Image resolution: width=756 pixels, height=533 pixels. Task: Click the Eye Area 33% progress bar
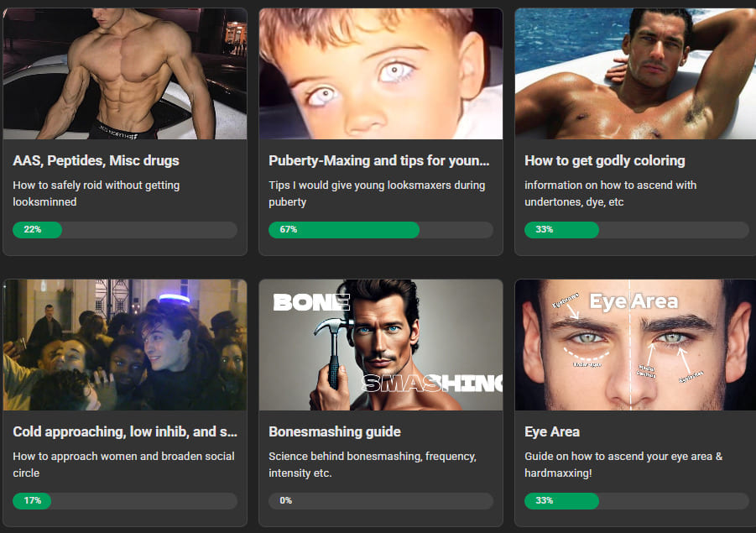[x=636, y=501]
